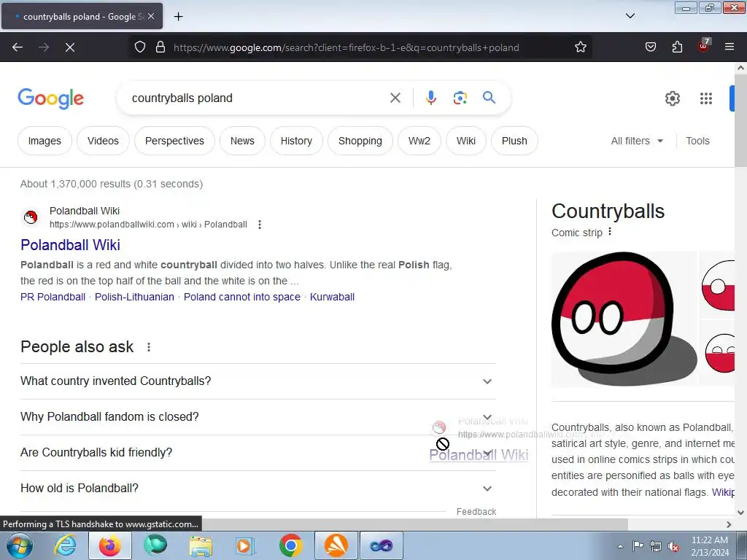The width and height of the screenshot is (747, 560).
Task: Click the vertical page scrollbar thumb
Action: (x=740, y=122)
